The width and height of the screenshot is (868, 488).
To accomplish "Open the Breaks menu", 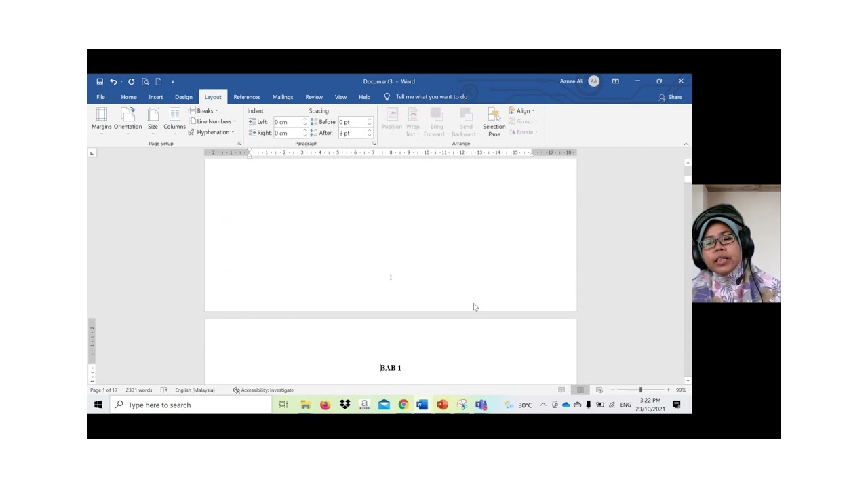I will tap(203, 110).
